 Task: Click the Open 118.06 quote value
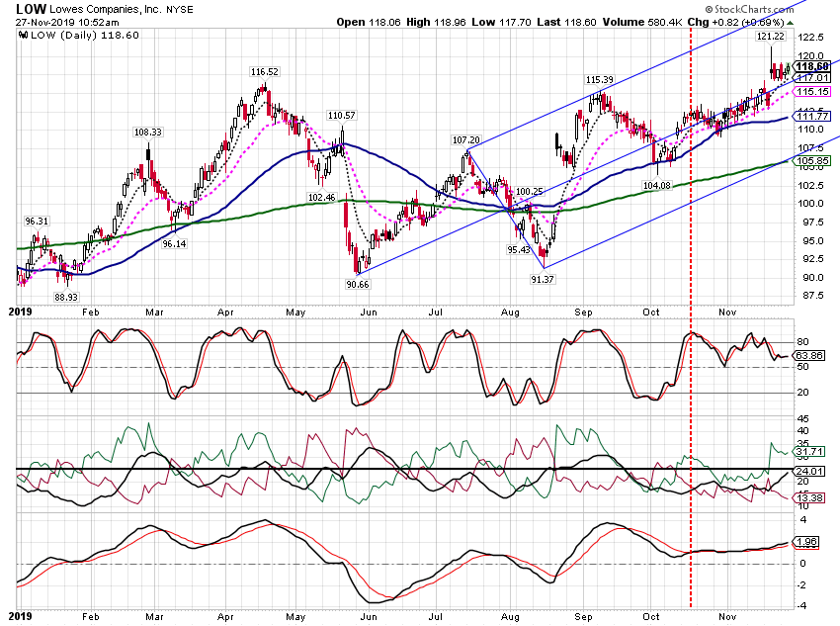pos(369,22)
